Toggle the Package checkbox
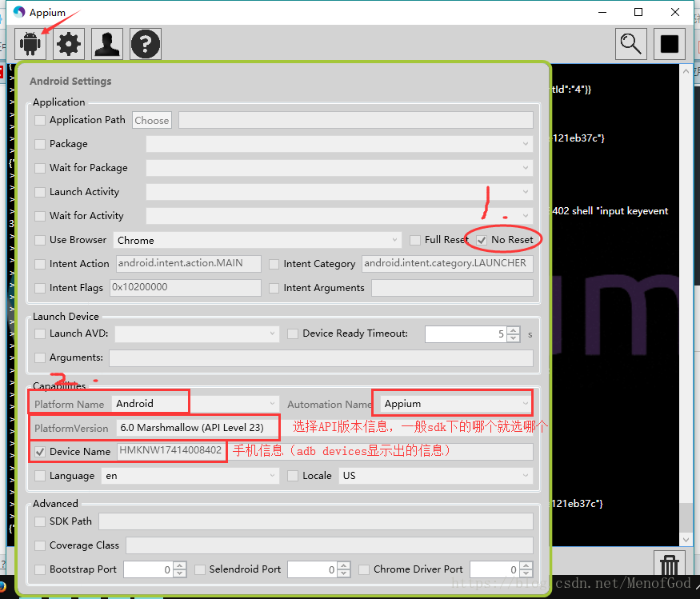The width and height of the screenshot is (700, 599). coord(40,144)
